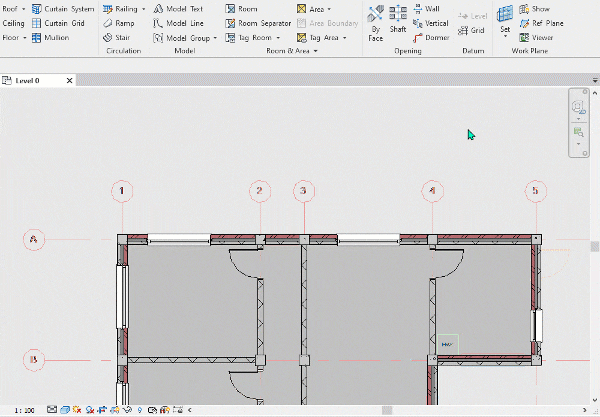The image size is (600, 417).
Task: Choose the Ramp tool
Action: coord(119,23)
